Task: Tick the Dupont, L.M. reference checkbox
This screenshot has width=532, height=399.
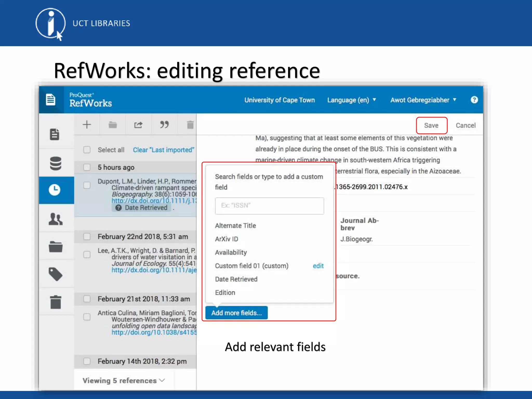Action: click(x=87, y=185)
